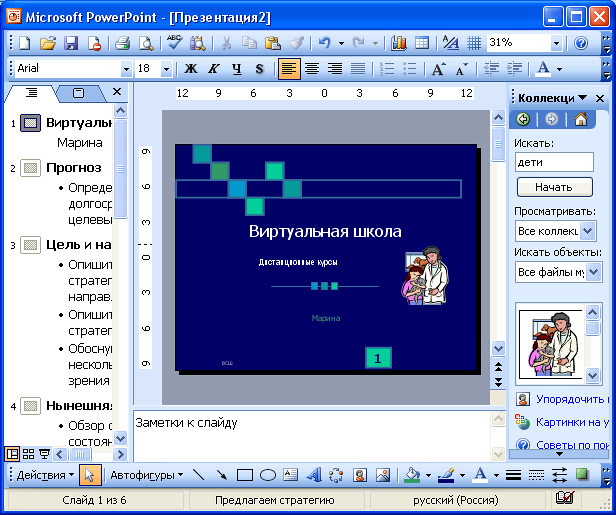Toggle underline formatting (Ч)

(236, 69)
